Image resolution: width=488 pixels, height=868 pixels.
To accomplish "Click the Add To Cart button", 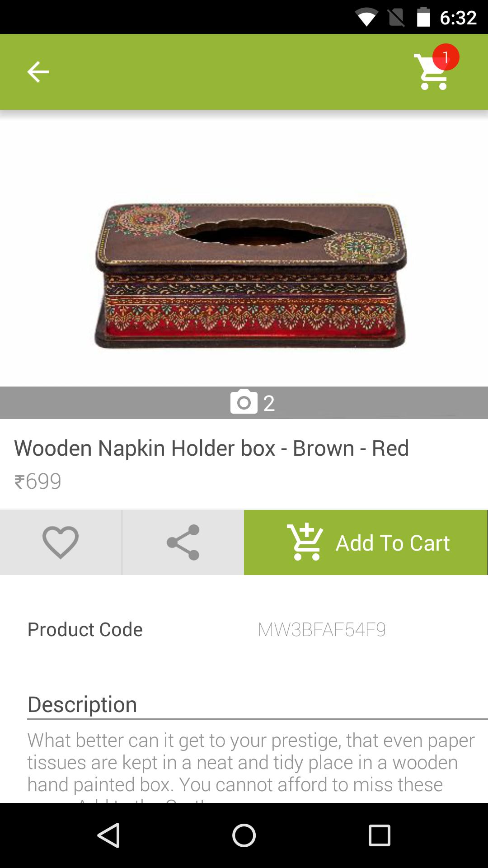I will (366, 542).
